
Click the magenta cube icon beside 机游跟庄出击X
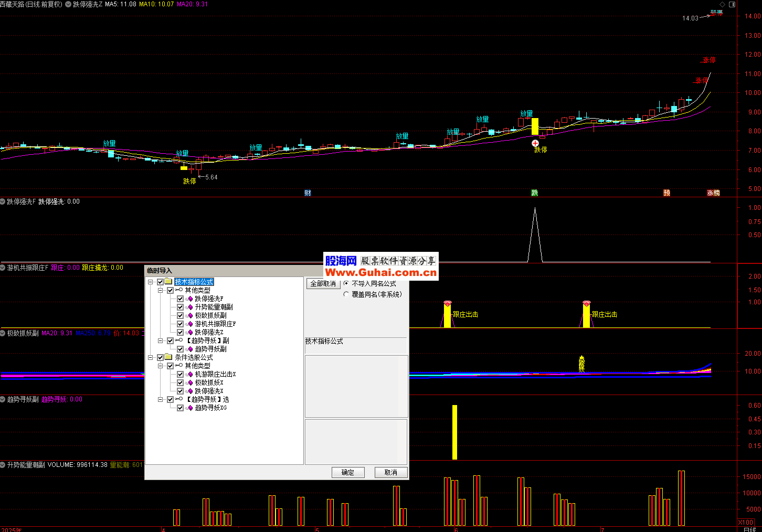click(x=190, y=374)
